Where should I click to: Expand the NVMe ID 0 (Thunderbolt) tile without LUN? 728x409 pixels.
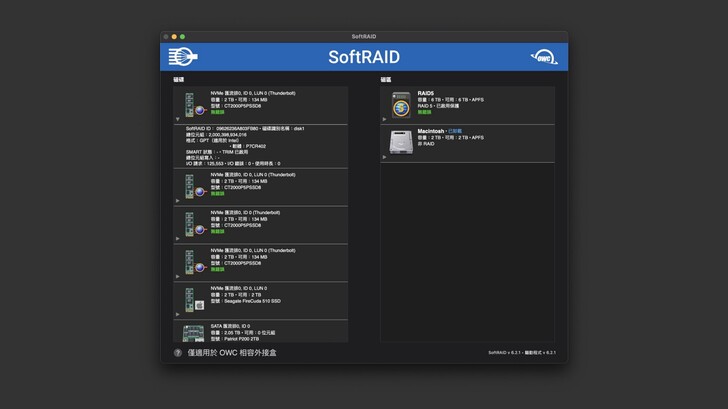[x=177, y=239]
